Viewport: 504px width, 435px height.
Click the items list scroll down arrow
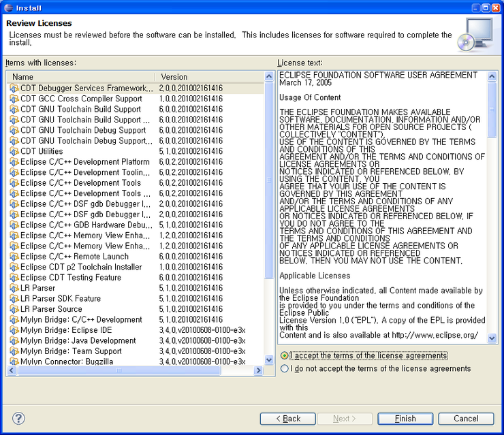[269, 360]
